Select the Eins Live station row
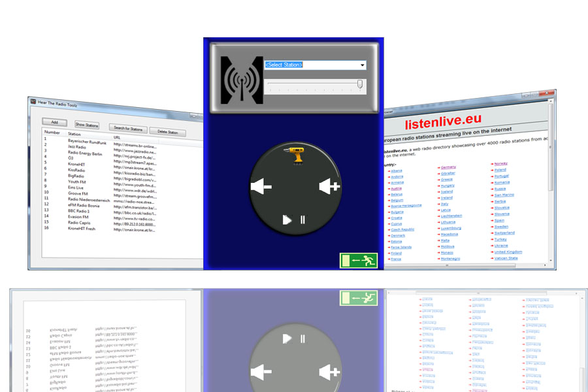This screenshot has height=392, width=588. tap(100, 188)
